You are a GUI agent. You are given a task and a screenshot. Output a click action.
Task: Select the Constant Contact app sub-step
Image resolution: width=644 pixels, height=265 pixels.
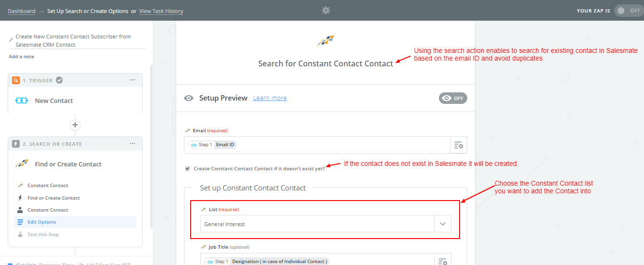pos(75,185)
